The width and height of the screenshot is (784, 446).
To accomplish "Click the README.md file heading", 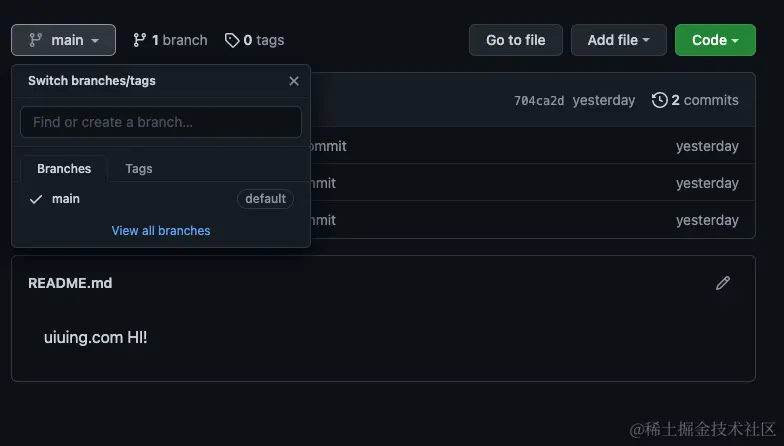I will [x=70, y=283].
